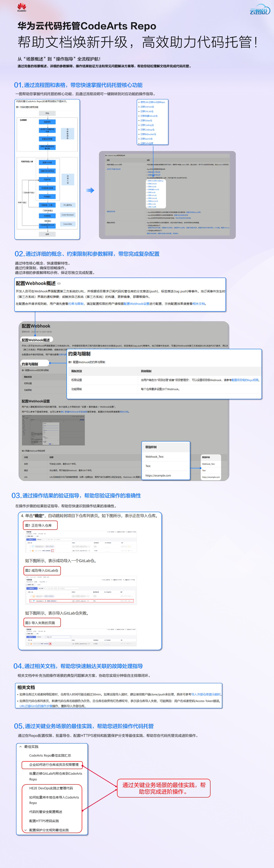Collapse the 最佳实践 panel via its chevron

point(21,747)
